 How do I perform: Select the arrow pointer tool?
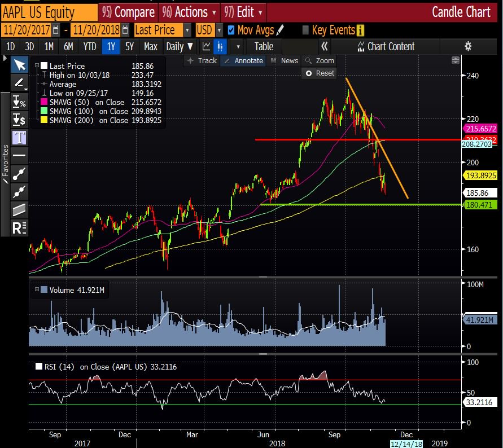click(x=19, y=65)
